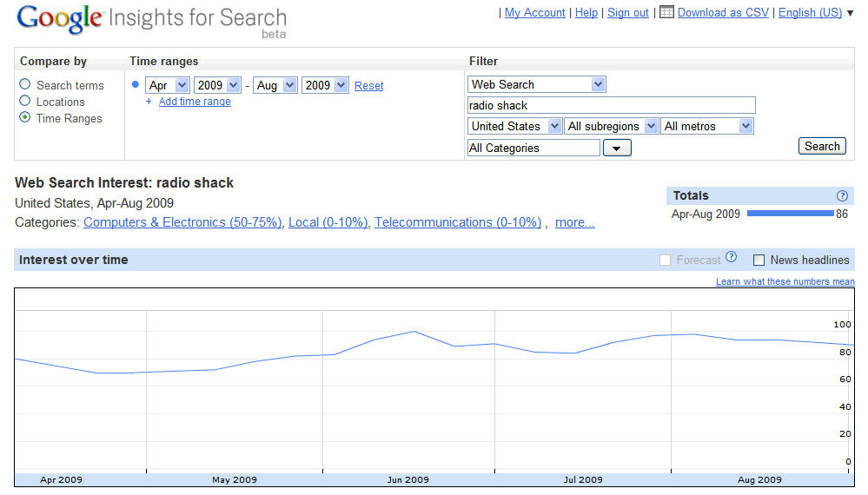The width and height of the screenshot is (868, 495).
Task: Click the 86 totals value
Action: 841,214
